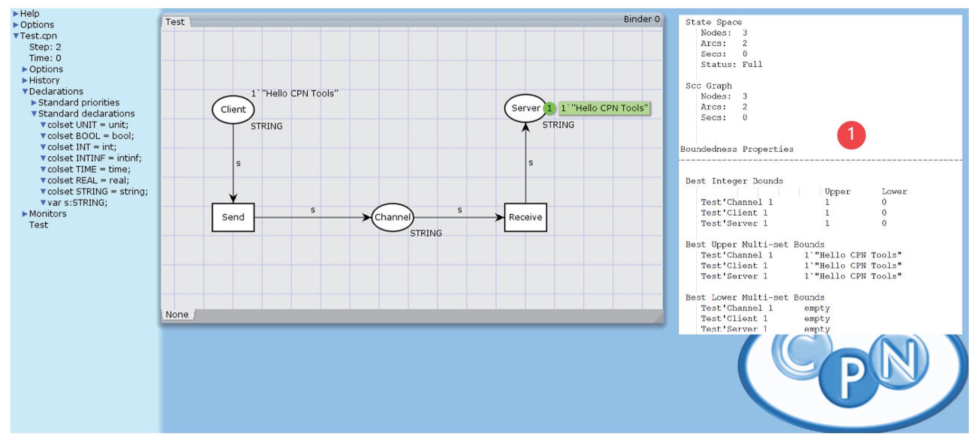Select the Send transition rectangle
This screenshot has height=445, width=980.
click(x=233, y=217)
